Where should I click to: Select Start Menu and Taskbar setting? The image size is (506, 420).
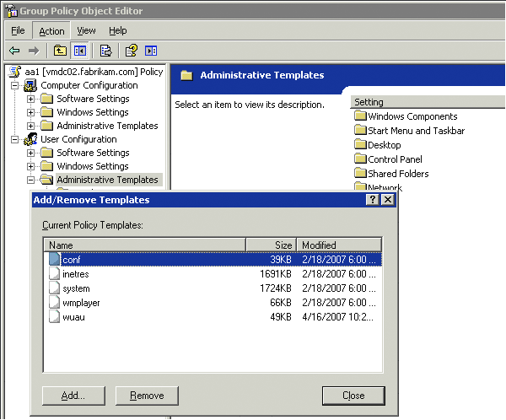click(417, 131)
